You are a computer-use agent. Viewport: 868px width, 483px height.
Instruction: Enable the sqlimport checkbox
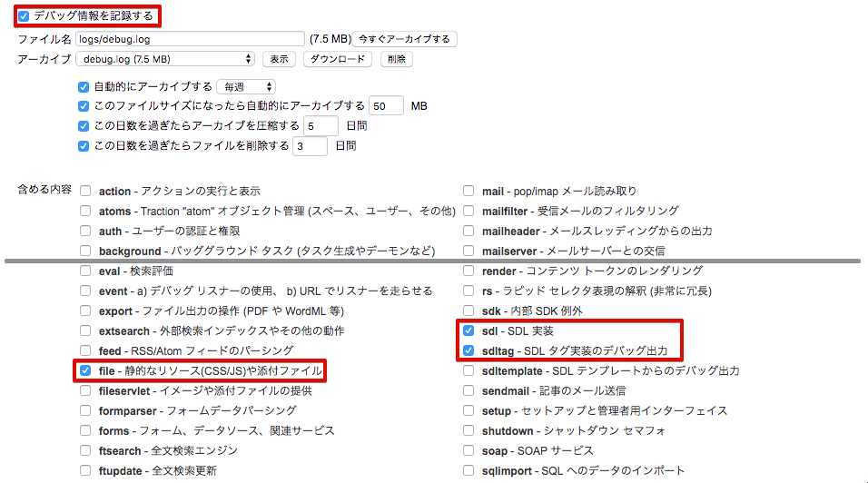[469, 470]
